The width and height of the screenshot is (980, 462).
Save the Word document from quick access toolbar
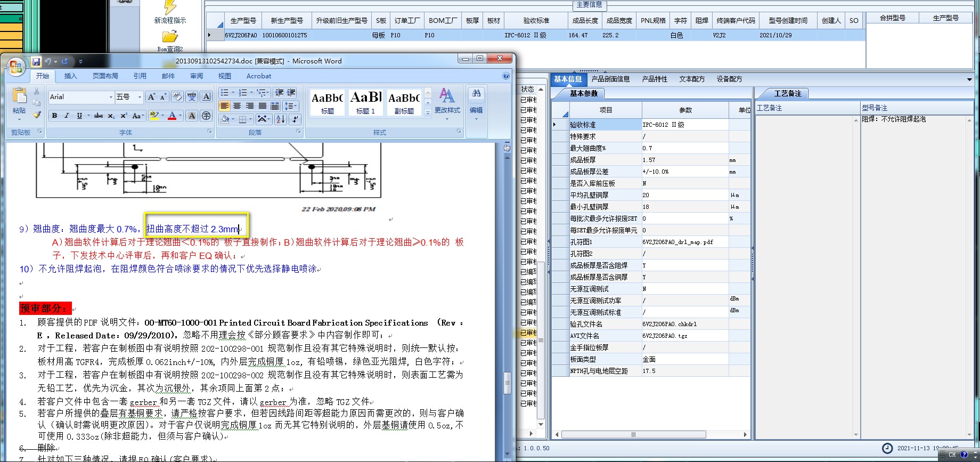click(36, 61)
